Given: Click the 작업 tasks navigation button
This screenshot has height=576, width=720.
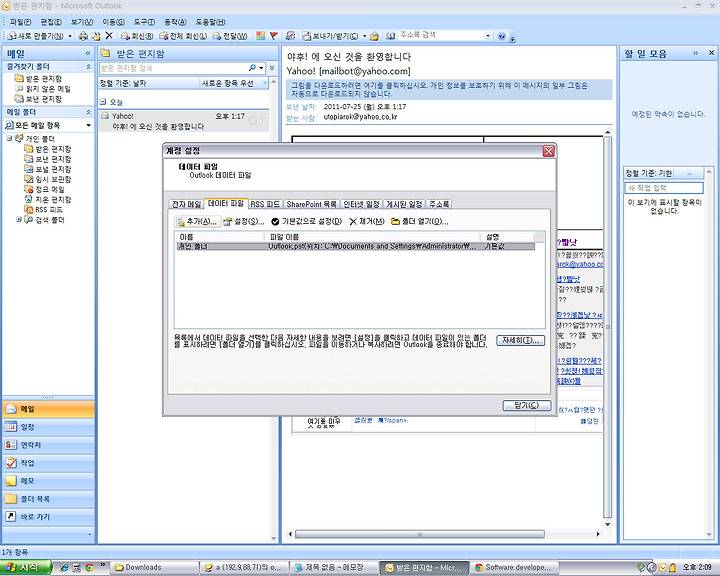Looking at the screenshot, I should (x=48, y=463).
